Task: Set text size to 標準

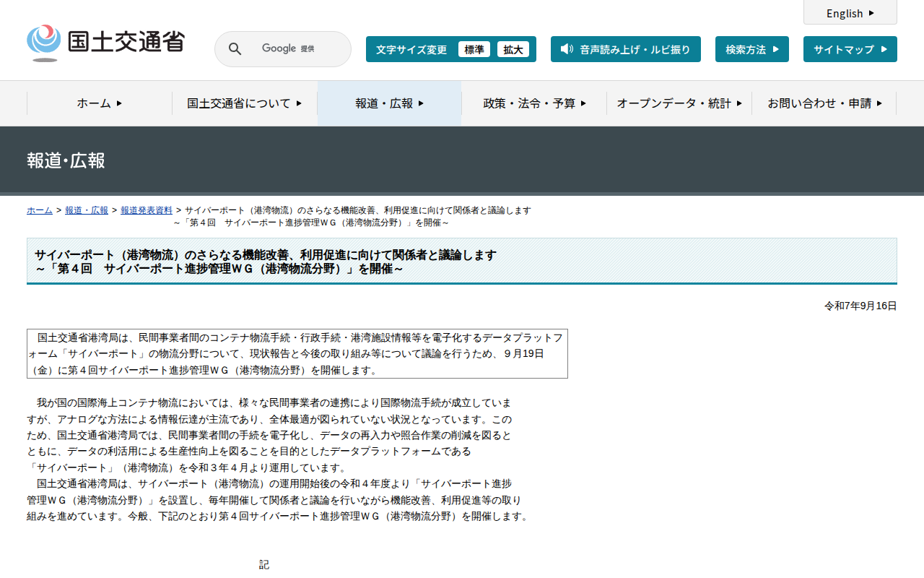Action: [x=474, y=49]
